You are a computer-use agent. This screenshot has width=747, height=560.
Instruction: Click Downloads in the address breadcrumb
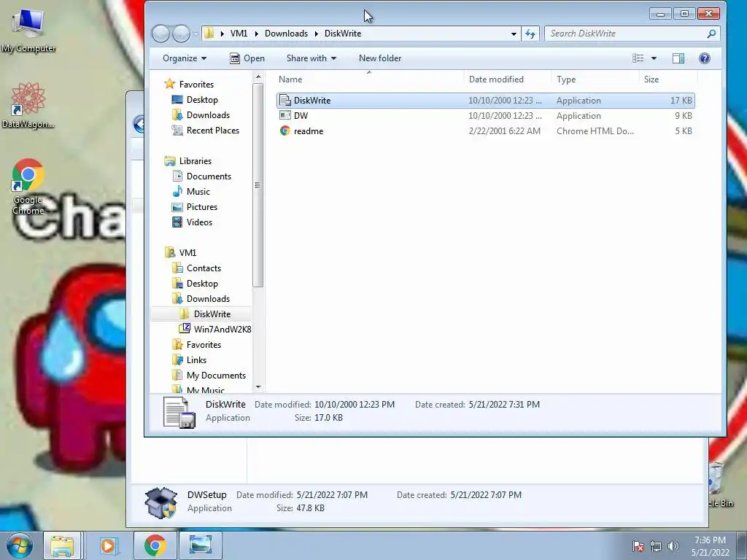point(286,34)
